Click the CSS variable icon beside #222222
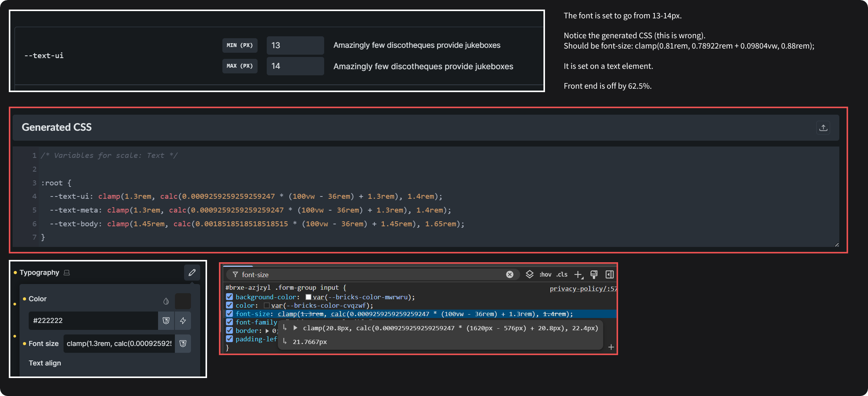 click(166, 321)
